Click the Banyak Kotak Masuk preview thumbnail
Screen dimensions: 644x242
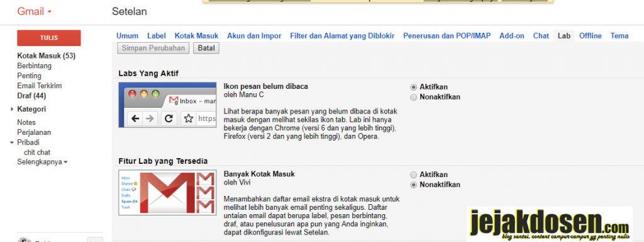click(167, 193)
